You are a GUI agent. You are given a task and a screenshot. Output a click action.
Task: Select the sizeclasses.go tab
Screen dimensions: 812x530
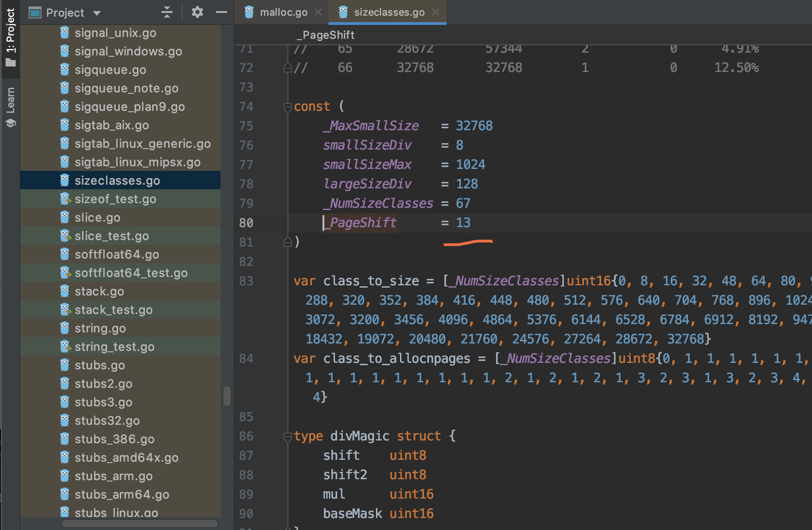[x=389, y=12]
